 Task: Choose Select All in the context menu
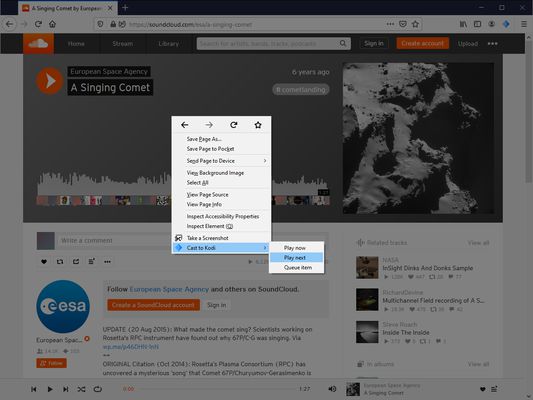point(221,183)
